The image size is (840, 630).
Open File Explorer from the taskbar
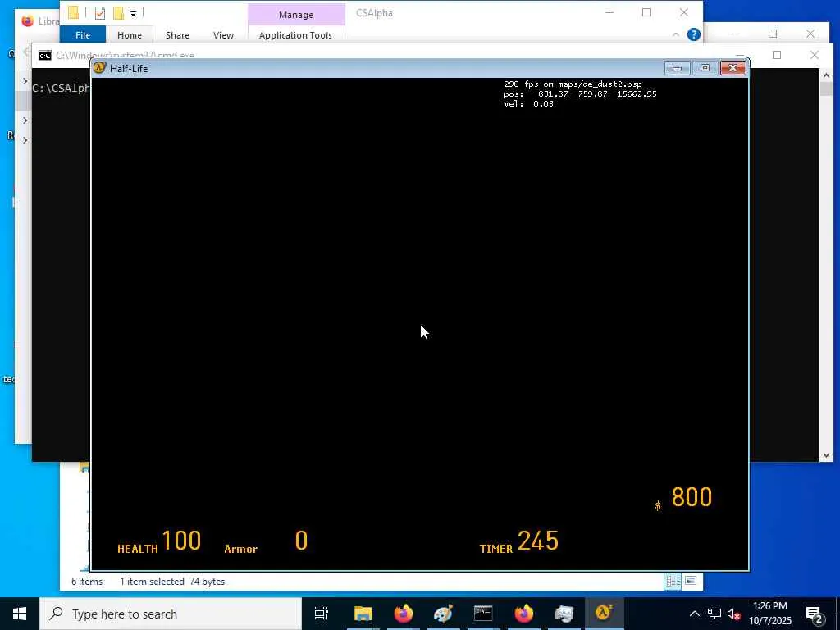click(x=363, y=614)
